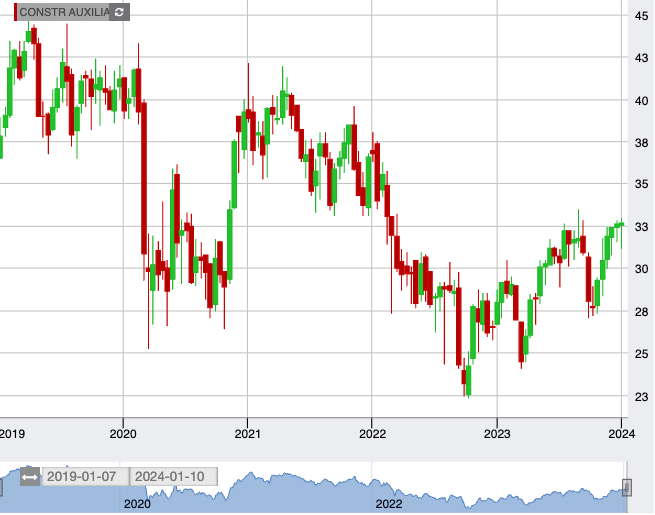Click the 2019 x-axis year label
This screenshot has width=655, height=515.
(x=13, y=434)
